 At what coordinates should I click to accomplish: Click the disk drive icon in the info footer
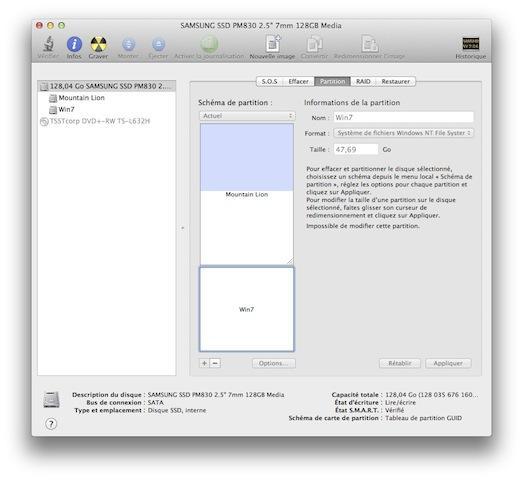click(x=51, y=400)
